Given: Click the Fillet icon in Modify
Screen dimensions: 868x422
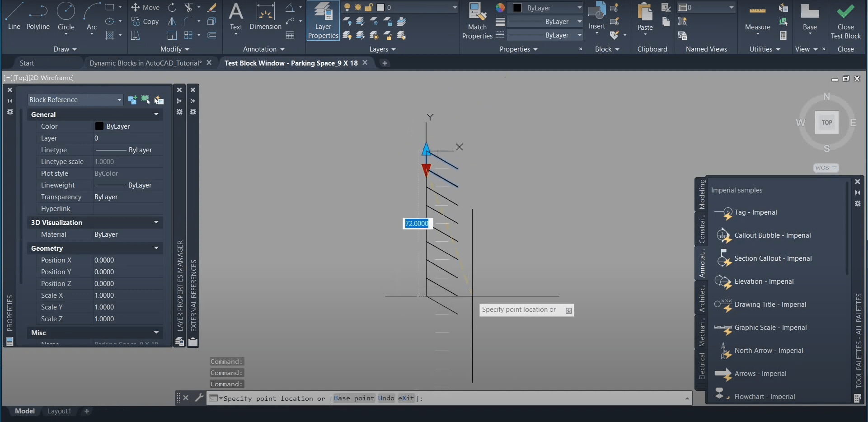Looking at the screenshot, I should (x=188, y=21).
